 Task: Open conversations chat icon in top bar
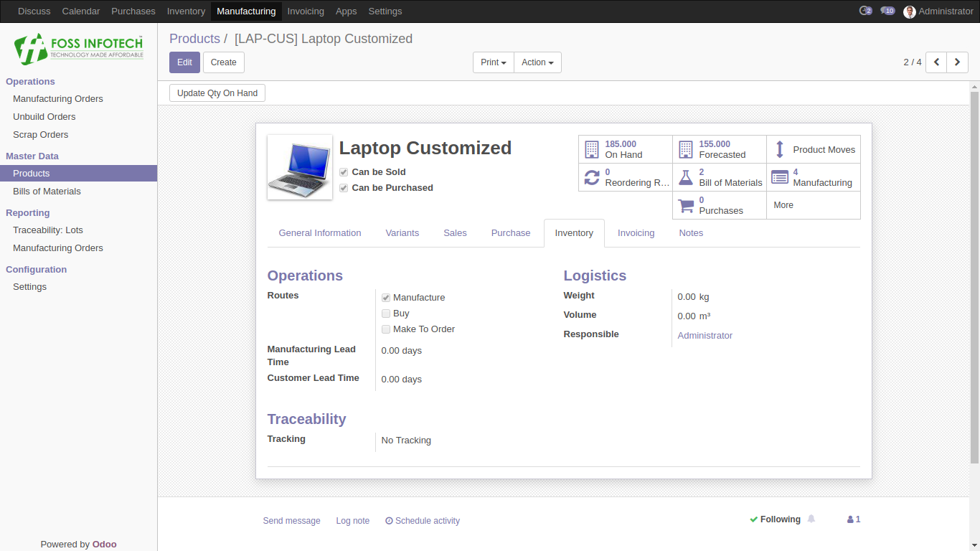[x=887, y=11]
